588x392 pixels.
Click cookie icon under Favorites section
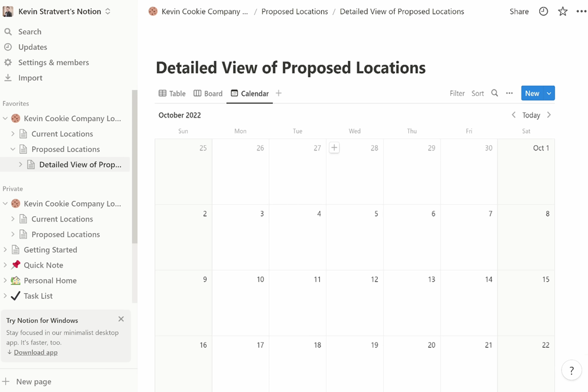point(16,118)
